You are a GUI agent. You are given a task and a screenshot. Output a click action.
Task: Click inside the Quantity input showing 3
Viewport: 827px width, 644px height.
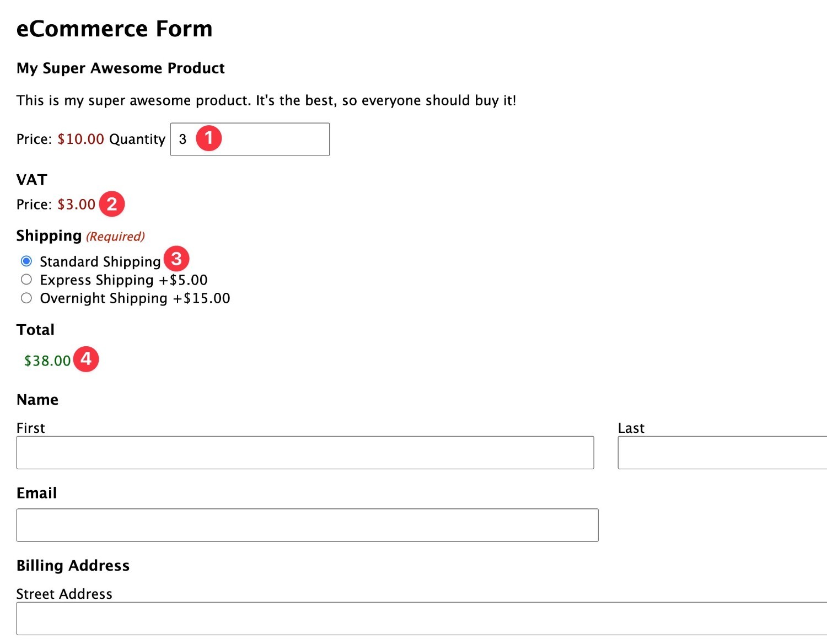click(x=259, y=139)
